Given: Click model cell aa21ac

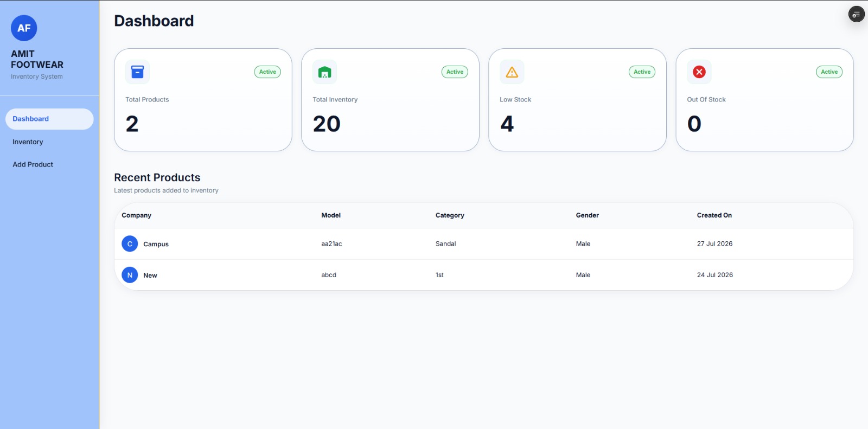Looking at the screenshot, I should tap(331, 244).
